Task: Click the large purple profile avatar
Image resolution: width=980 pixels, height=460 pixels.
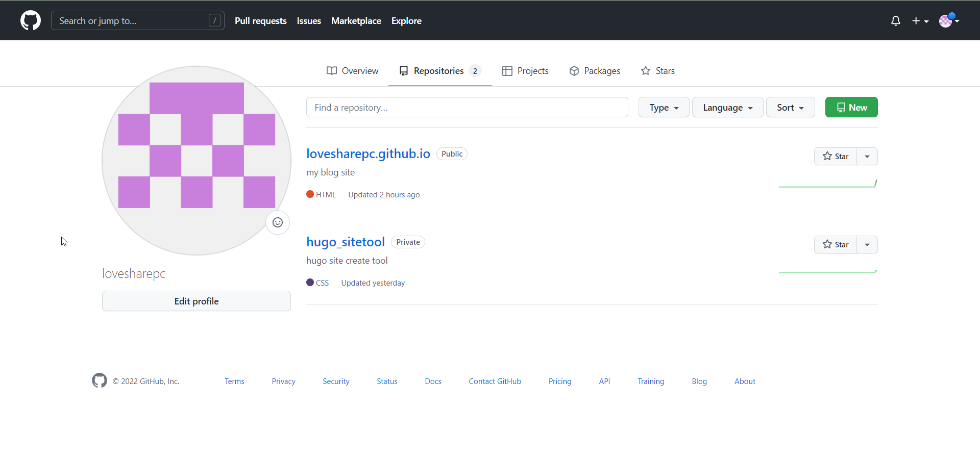Action: (197, 160)
